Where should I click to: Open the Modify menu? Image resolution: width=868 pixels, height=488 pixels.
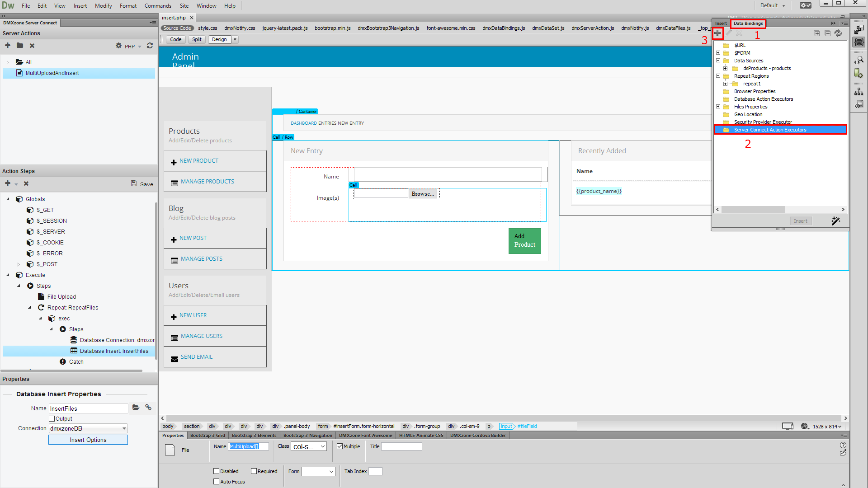(103, 6)
